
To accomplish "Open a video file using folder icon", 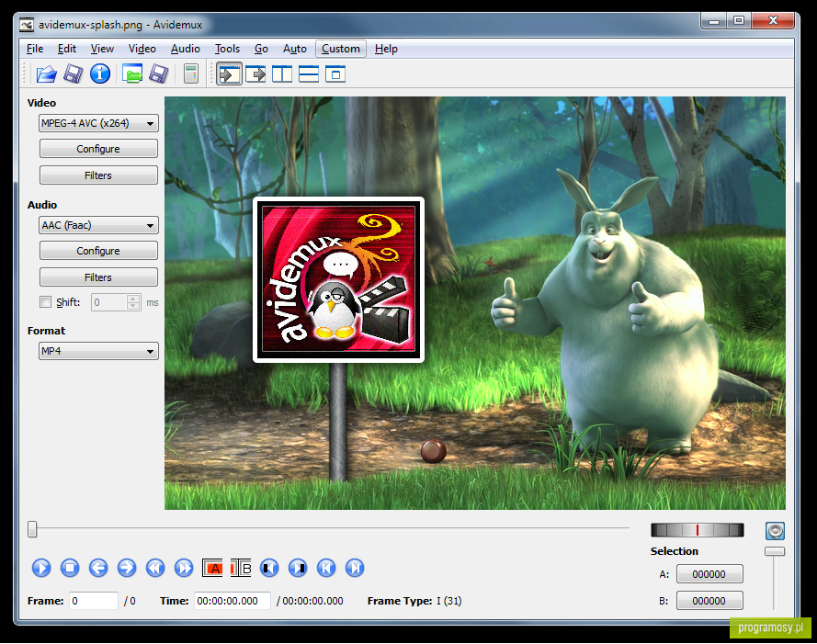I will (46, 74).
